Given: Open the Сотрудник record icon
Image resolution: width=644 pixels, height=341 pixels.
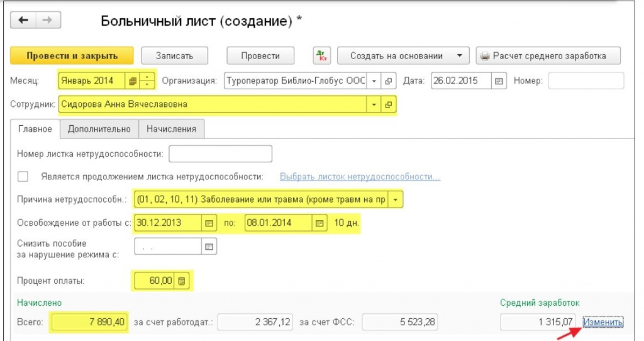Looking at the screenshot, I should tap(388, 104).
